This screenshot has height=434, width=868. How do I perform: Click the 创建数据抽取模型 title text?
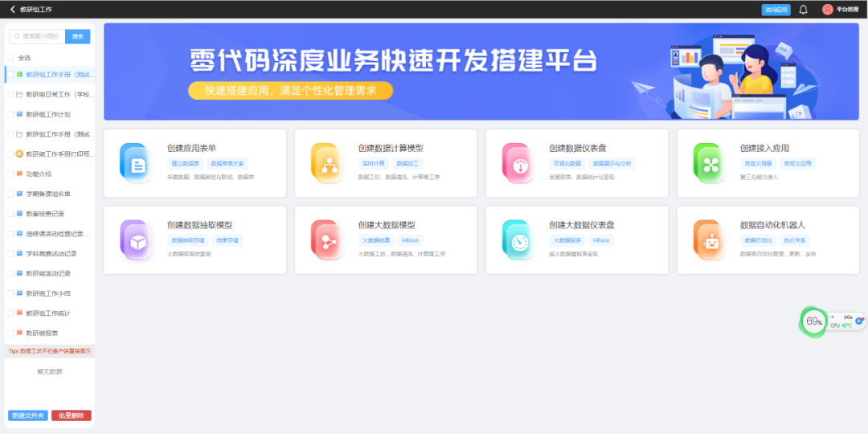(200, 225)
